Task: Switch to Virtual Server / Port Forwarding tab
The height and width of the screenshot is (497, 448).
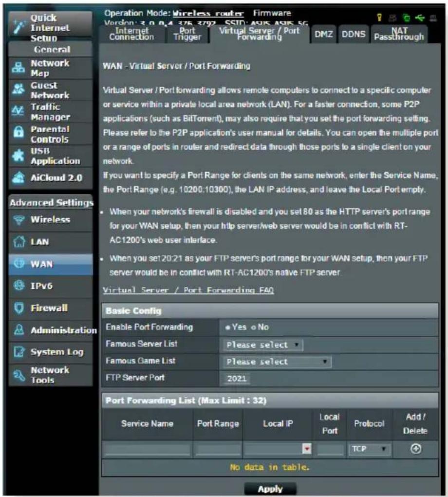Action: point(259,34)
